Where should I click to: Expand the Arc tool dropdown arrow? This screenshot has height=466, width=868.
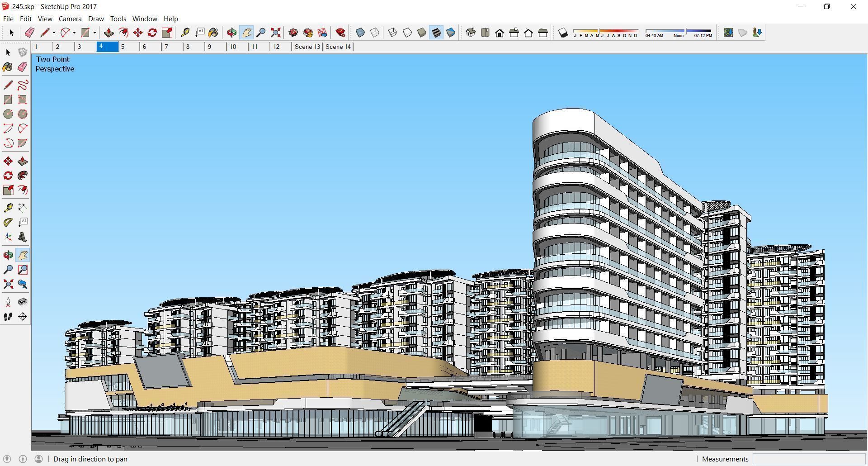[x=74, y=33]
